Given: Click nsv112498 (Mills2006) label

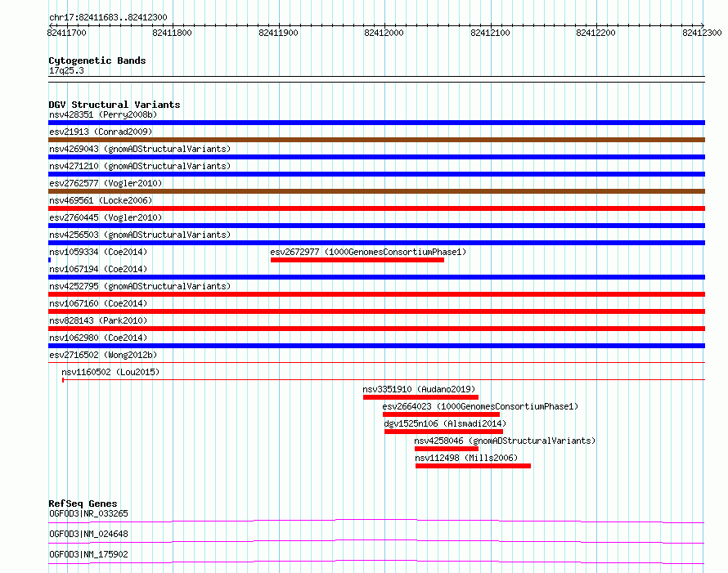Looking at the screenshot, I should [466, 458].
